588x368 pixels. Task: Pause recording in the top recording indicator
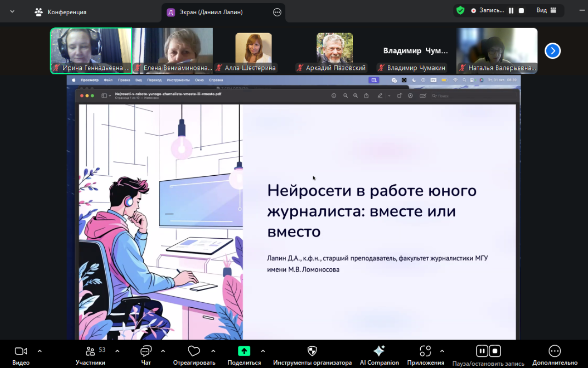coord(511,11)
